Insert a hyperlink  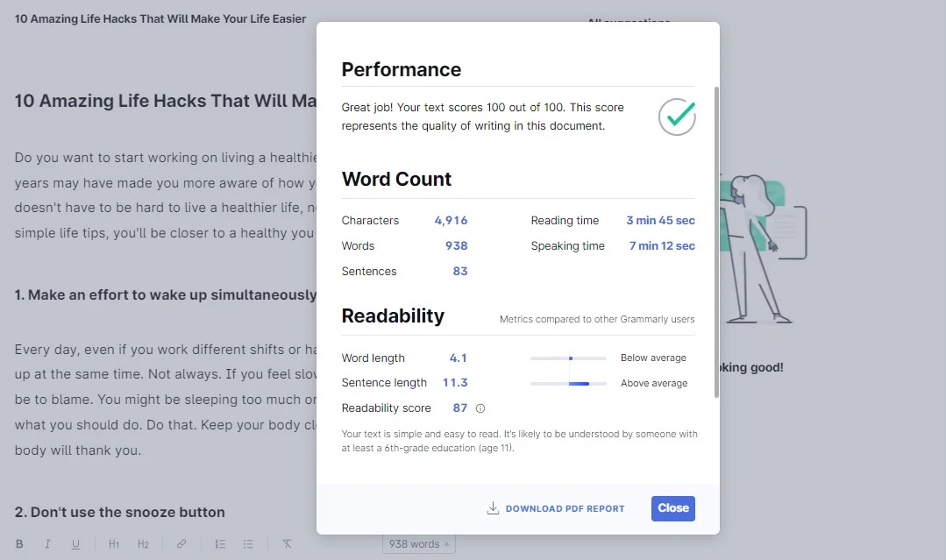181,544
